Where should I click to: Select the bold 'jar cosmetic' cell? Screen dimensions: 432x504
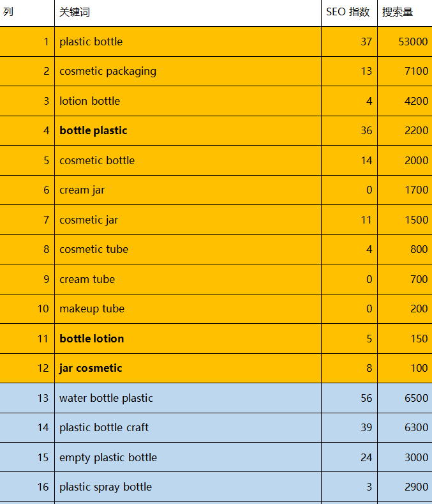pos(188,369)
